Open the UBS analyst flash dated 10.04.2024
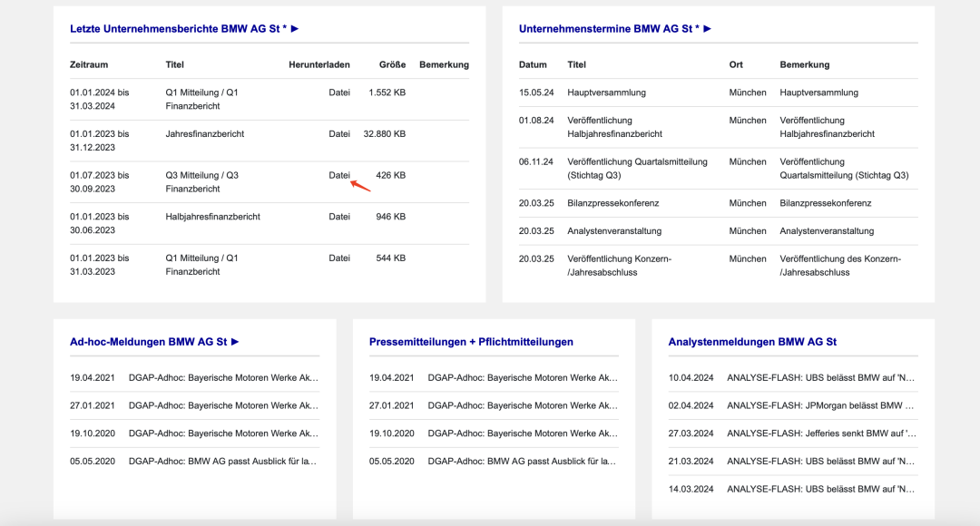Viewport: 980px width, 526px height. coord(820,378)
